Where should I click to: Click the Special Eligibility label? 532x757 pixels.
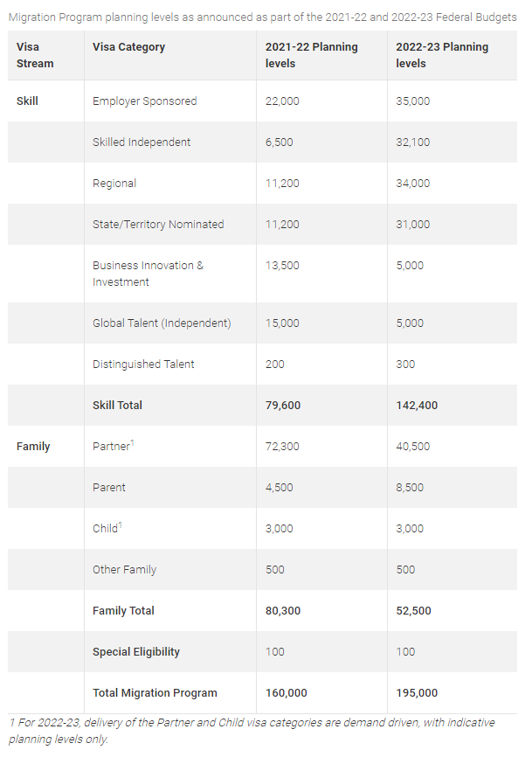tap(136, 652)
